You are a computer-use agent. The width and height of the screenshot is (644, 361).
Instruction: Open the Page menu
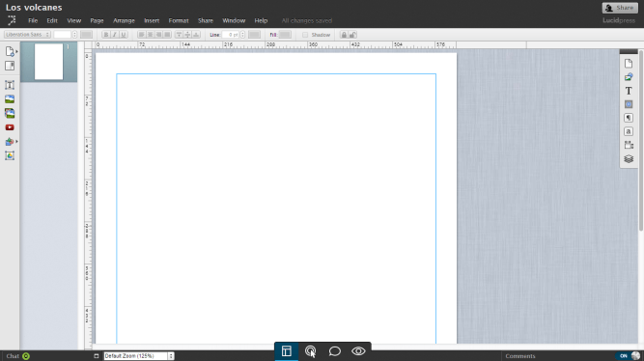tap(97, 20)
